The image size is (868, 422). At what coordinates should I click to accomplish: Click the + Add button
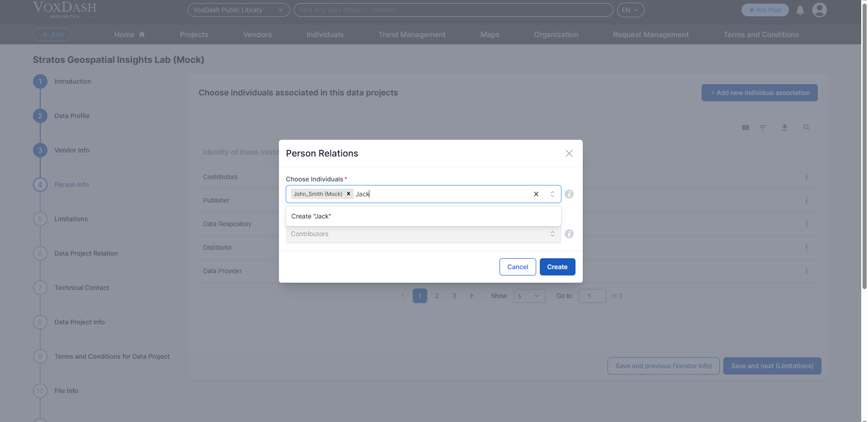click(52, 34)
